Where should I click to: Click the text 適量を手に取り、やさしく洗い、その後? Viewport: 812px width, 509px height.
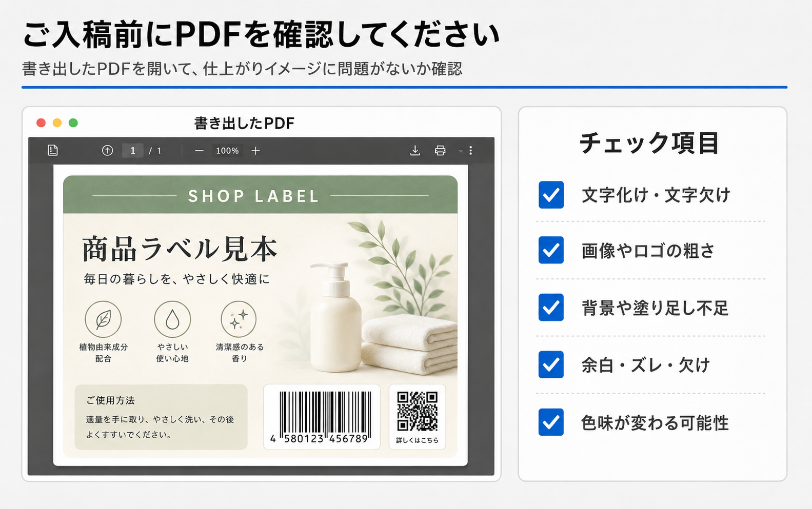tap(160, 419)
